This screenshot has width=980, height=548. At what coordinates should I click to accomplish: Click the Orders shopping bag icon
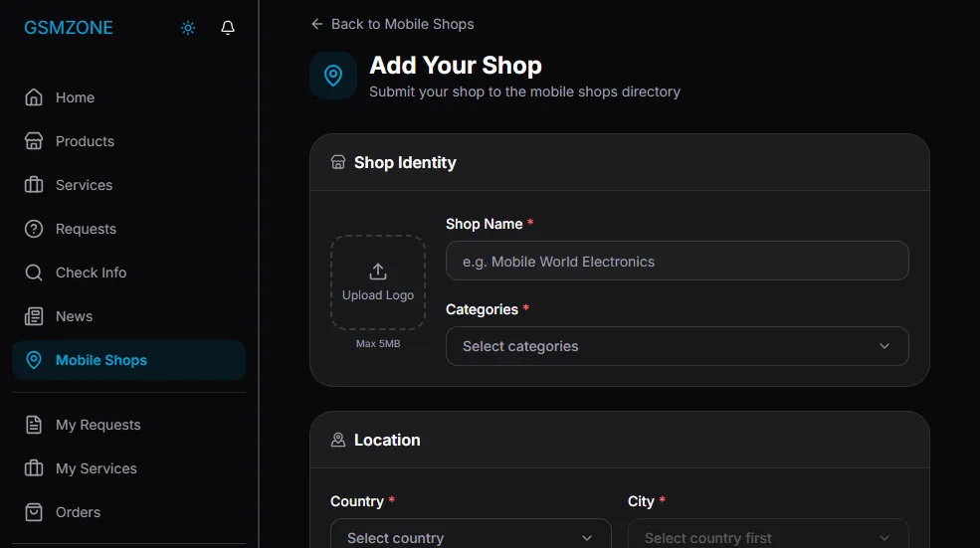tap(34, 512)
